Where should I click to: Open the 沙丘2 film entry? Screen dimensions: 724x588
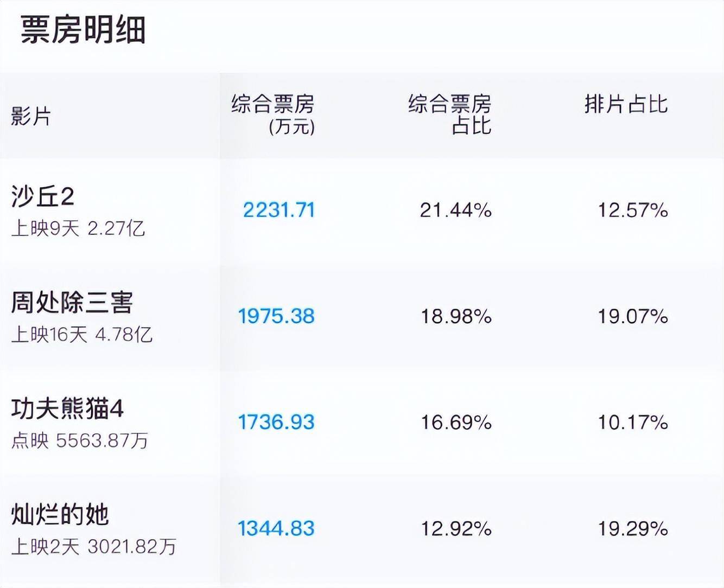point(43,196)
